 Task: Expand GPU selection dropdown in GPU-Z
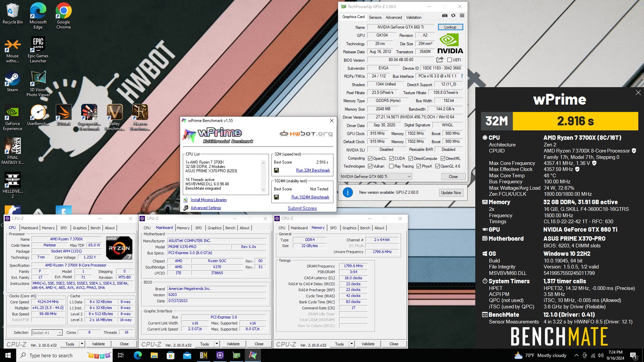pyautogui.click(x=409, y=177)
